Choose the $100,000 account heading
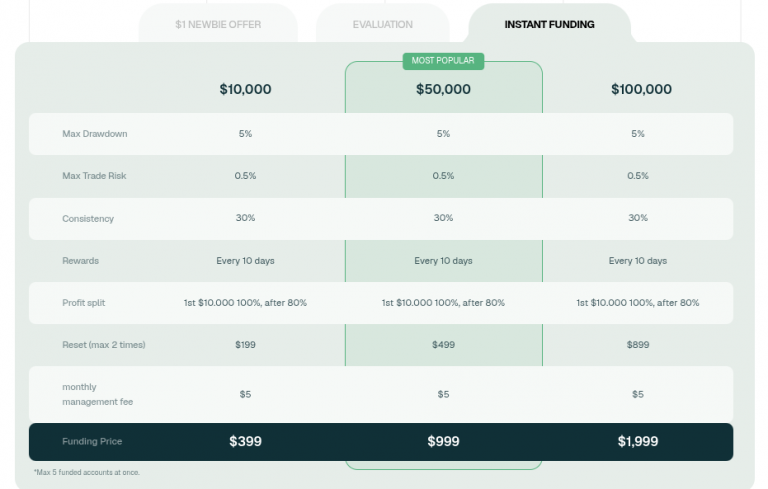The image size is (768, 489). (641, 89)
